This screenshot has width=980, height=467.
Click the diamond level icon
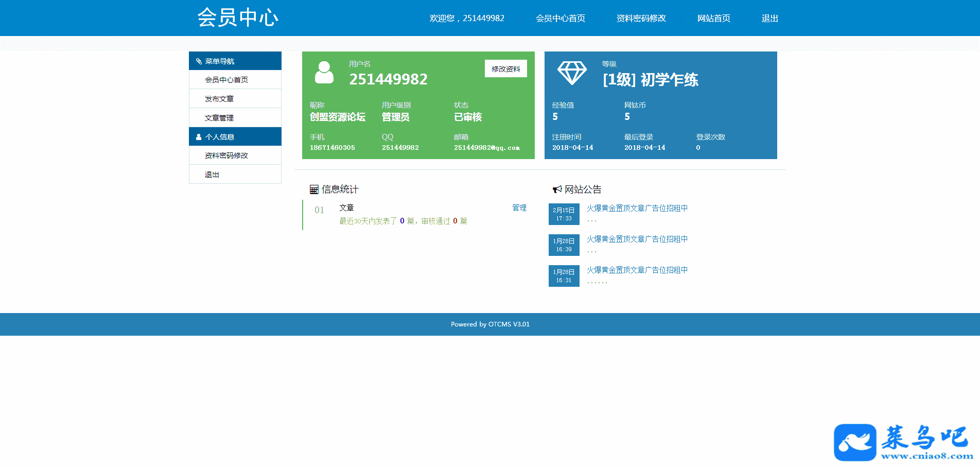point(572,73)
